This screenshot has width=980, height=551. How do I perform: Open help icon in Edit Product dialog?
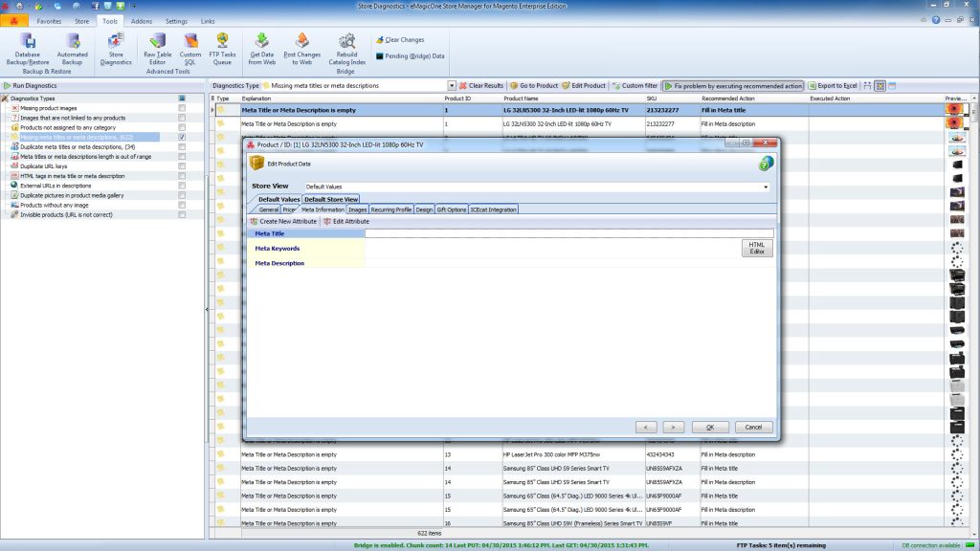point(766,164)
